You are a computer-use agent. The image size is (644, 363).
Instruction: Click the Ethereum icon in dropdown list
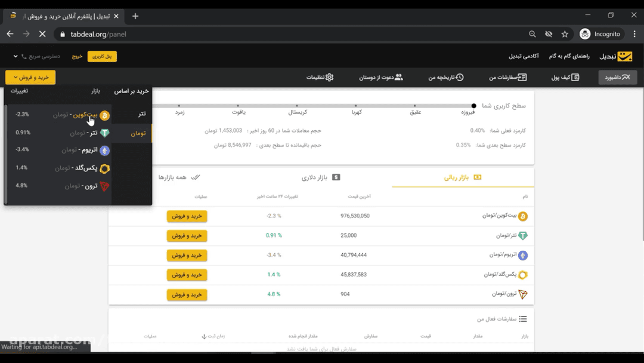[x=105, y=151]
